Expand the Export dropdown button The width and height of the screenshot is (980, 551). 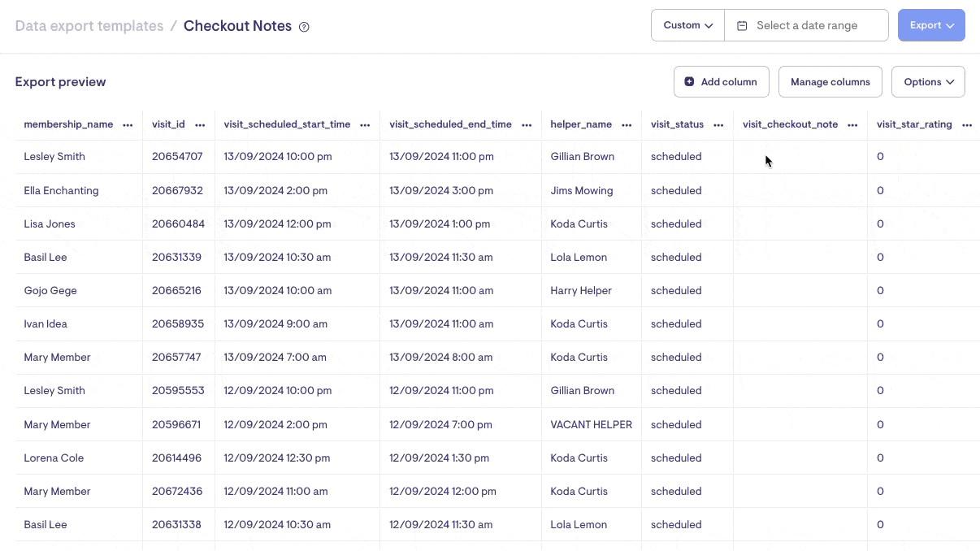(x=931, y=25)
